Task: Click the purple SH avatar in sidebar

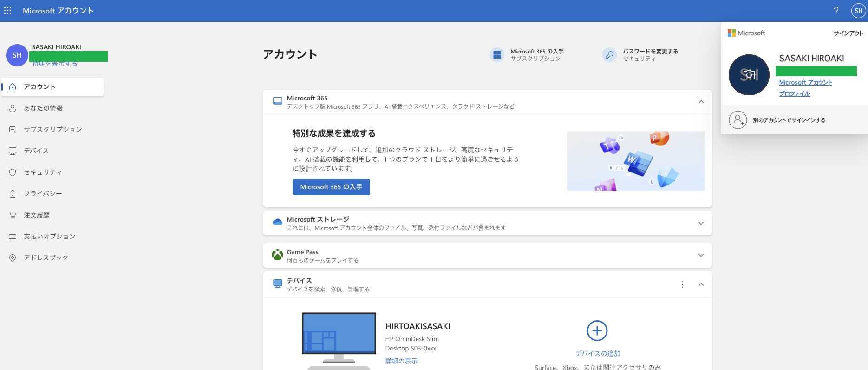Action: click(17, 55)
